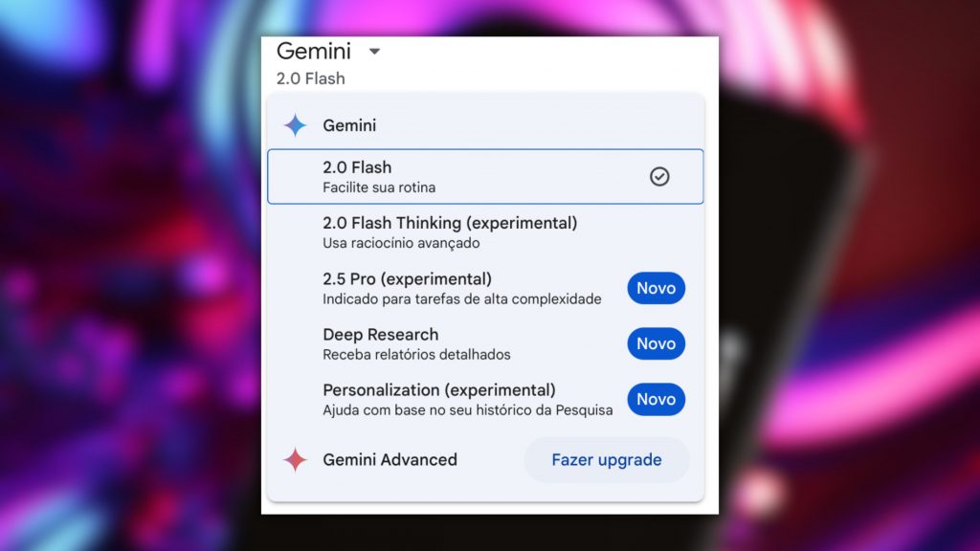Click the red Gemini Advanced sparkle icon
This screenshot has width=980, height=551.
click(x=295, y=460)
